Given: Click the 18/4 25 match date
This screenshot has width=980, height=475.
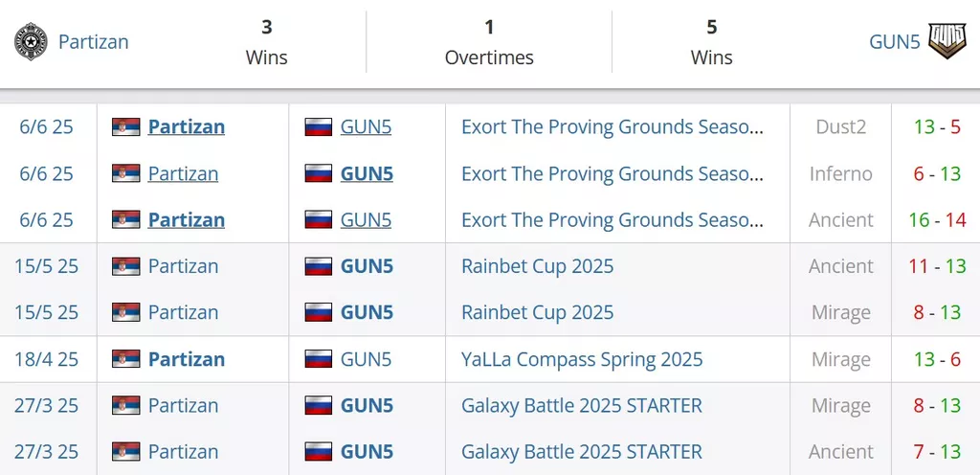Looking at the screenshot, I should tap(46, 359).
